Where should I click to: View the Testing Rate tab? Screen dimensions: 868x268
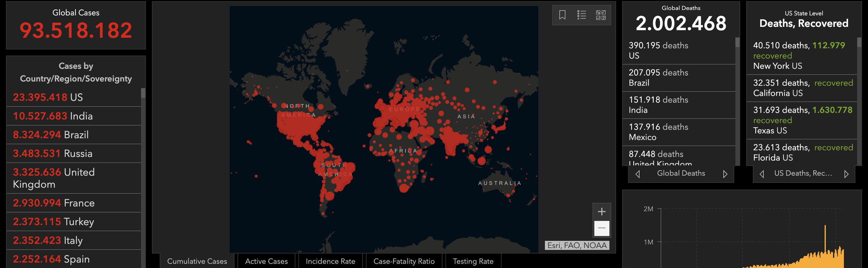click(x=473, y=261)
